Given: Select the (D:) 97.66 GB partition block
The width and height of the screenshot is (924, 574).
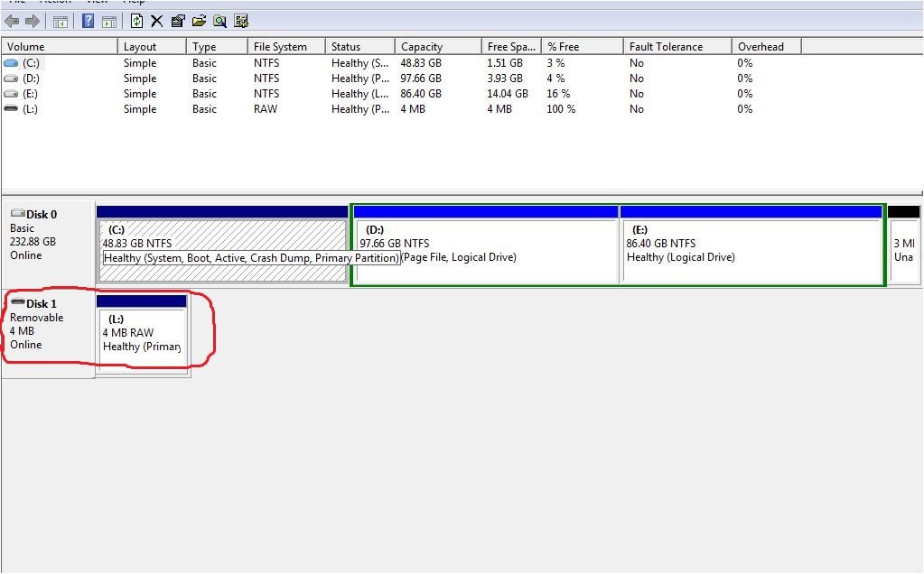Looking at the screenshot, I should click(484, 253).
